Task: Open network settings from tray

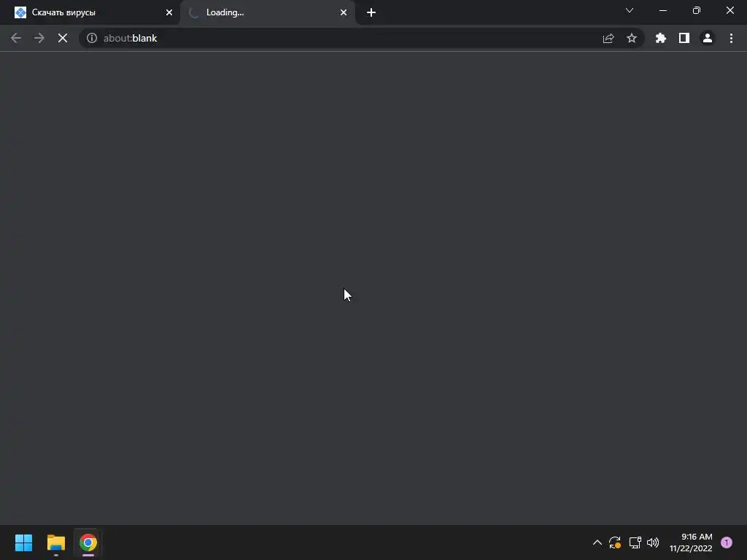Action: click(635, 542)
